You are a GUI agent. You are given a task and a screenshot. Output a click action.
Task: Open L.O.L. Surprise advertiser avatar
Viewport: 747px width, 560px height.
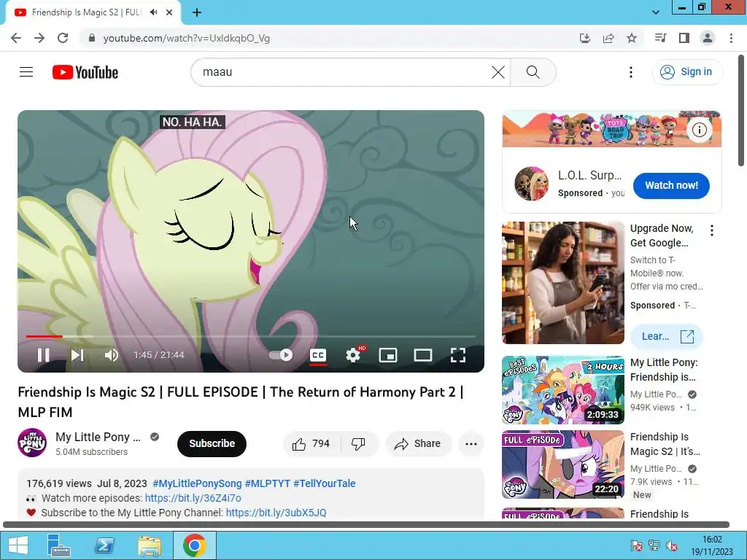click(x=531, y=184)
